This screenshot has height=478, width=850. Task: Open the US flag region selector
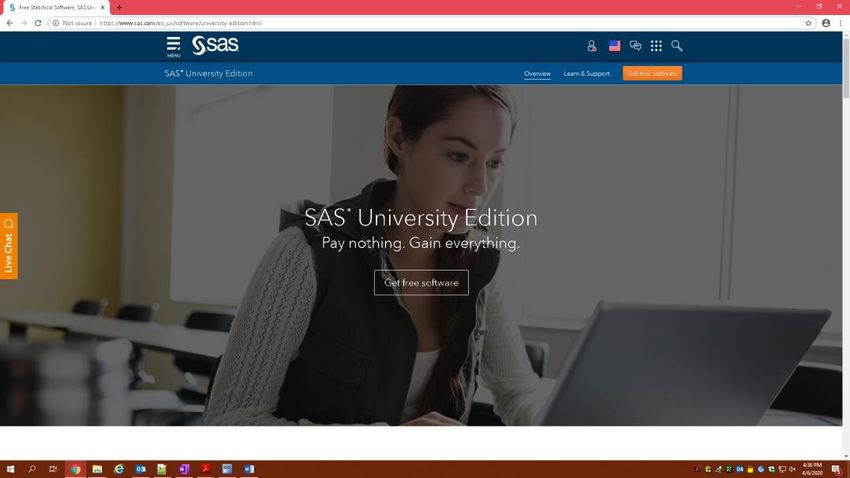coord(614,46)
